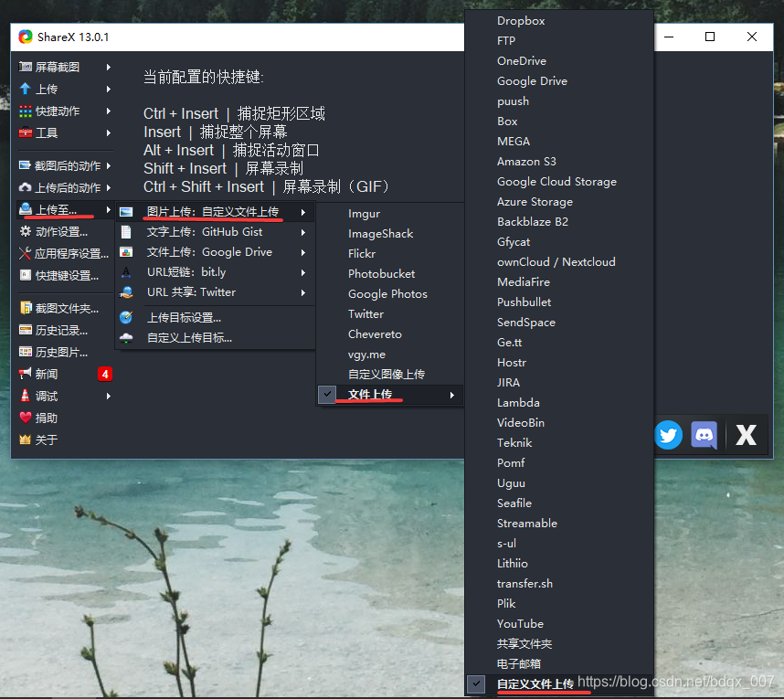The height and width of the screenshot is (699, 784).
Task: Click the after-capture tasks icon
Action: [25, 165]
